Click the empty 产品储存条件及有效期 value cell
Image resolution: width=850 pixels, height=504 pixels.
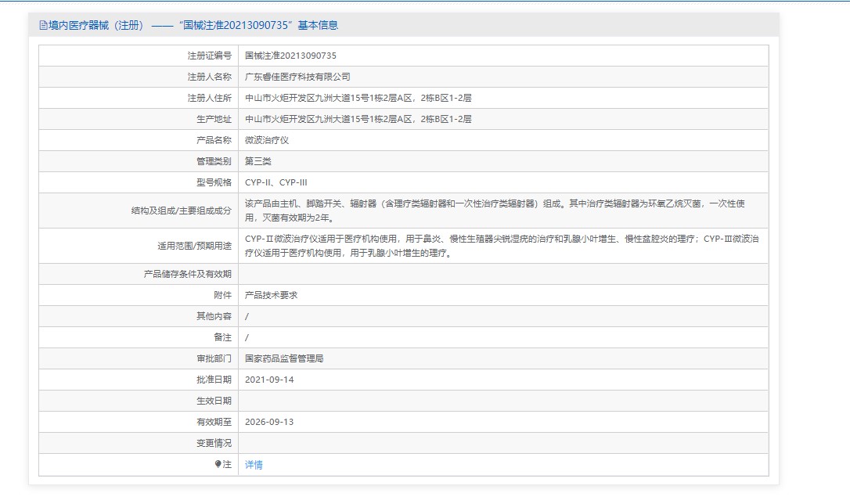[x=502, y=274]
